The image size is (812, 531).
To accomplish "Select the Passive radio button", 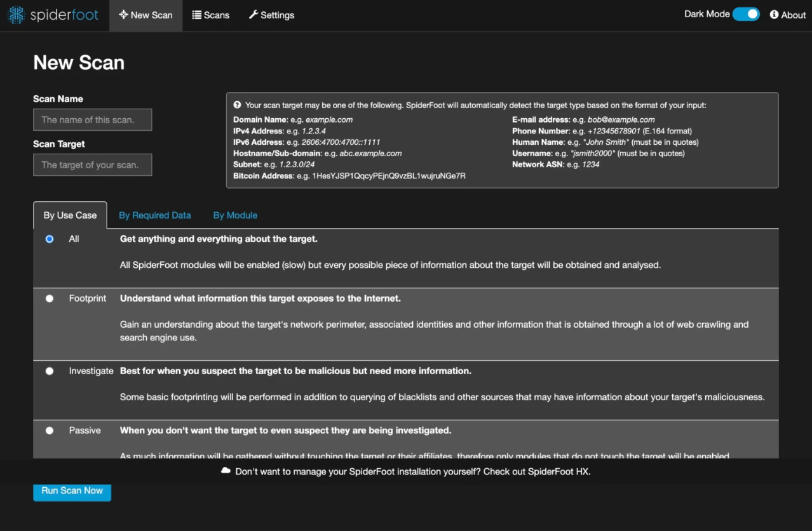I will tap(50, 431).
